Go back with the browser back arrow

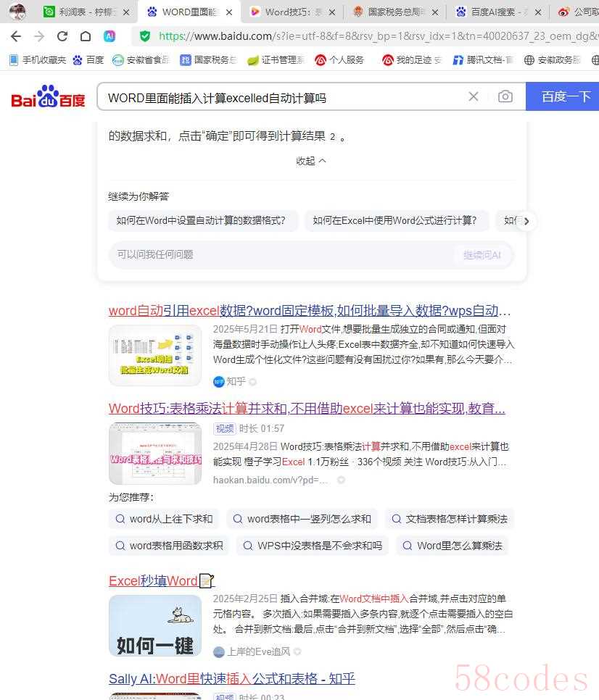16,36
